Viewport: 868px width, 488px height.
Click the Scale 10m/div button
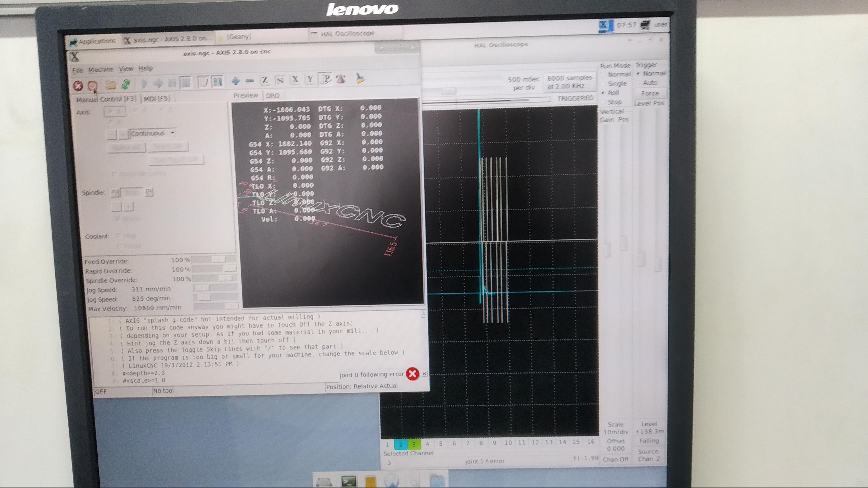(x=616, y=428)
